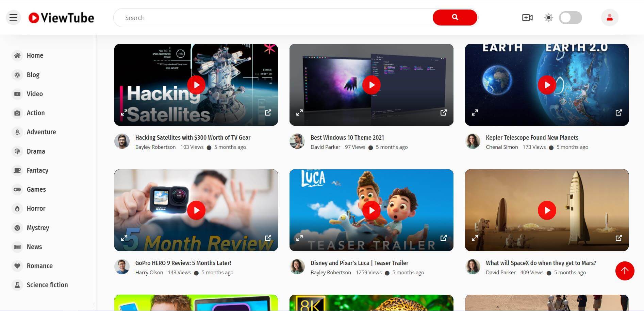Expand the Kepler Telescope video to fullscreen

[x=475, y=113]
